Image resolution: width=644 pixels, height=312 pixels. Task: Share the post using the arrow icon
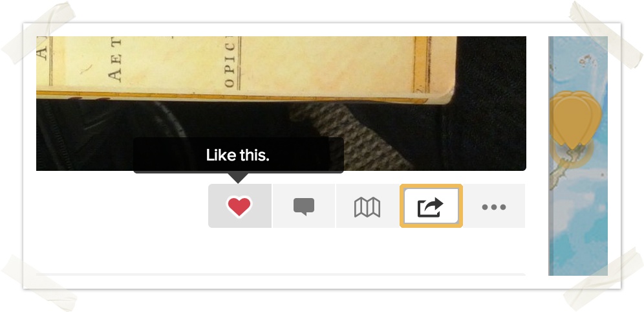tap(431, 206)
